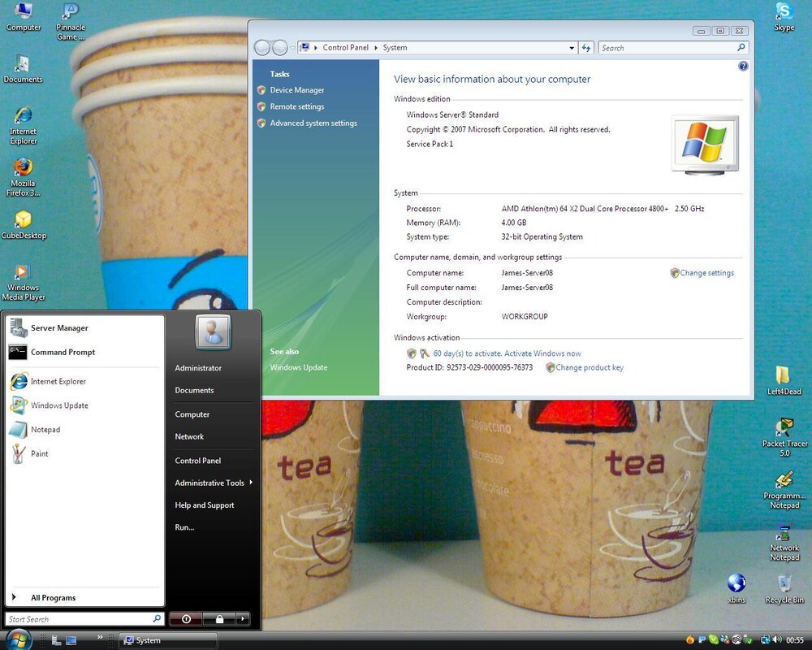Image resolution: width=812 pixels, height=650 pixels.
Task: Launch Mozilla Firefox from the desktop
Action: click(x=23, y=177)
